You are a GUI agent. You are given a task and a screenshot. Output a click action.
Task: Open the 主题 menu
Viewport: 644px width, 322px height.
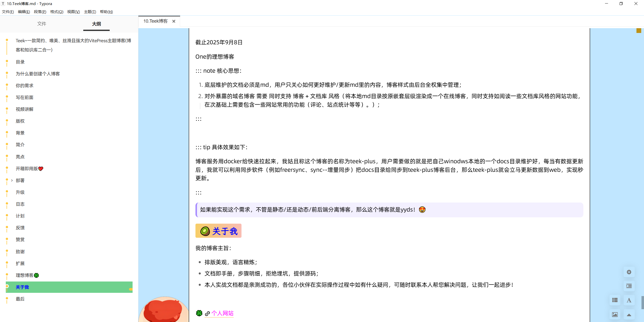click(90, 12)
